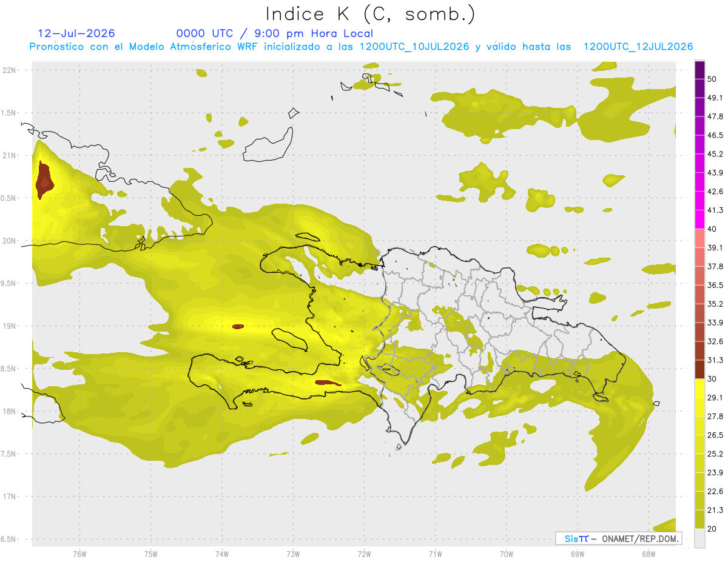The image size is (728, 562).
Task: Click the WRF model forecast description text
Action: 361,47
